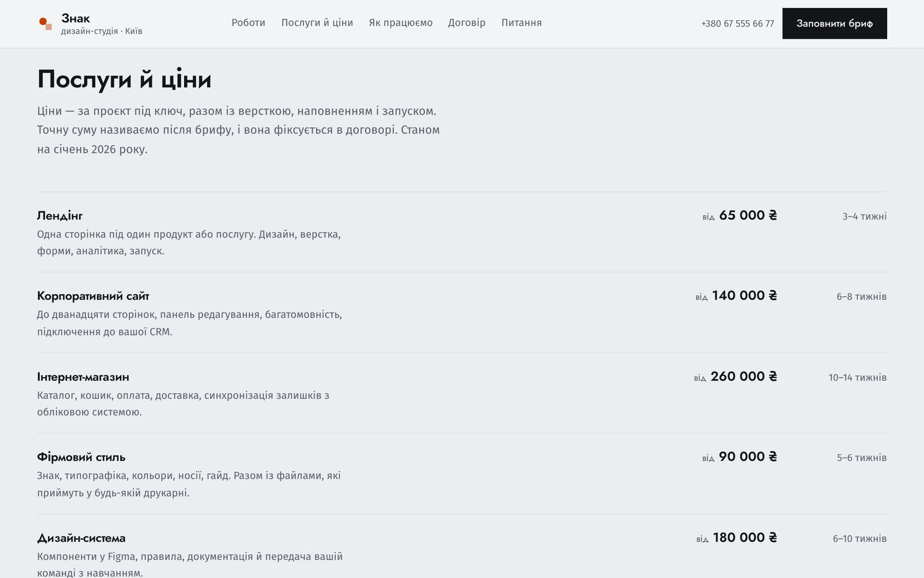924x578 pixels.
Task: Select the Інтернет-магазин service title
Action: tap(83, 377)
